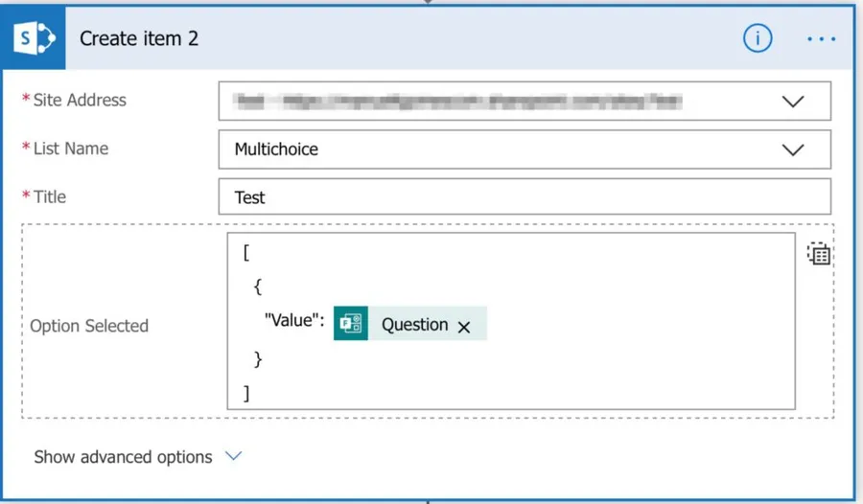
Task: Click the SharePoint connector icon
Action: [x=34, y=38]
